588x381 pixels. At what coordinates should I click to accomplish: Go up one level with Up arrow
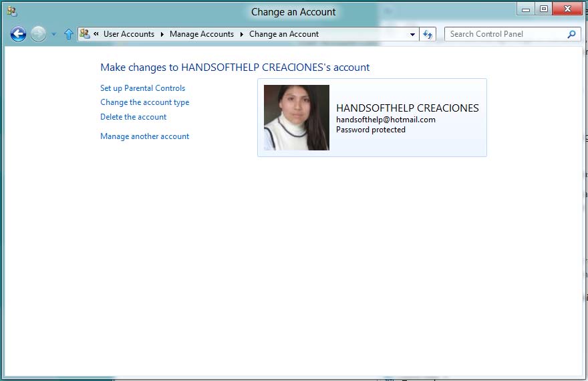(x=68, y=34)
